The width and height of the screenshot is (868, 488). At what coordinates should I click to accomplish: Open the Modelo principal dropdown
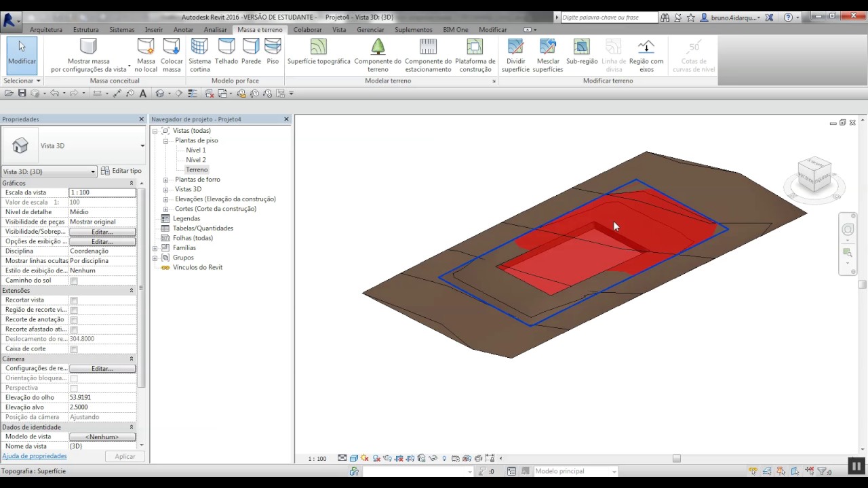575,472
